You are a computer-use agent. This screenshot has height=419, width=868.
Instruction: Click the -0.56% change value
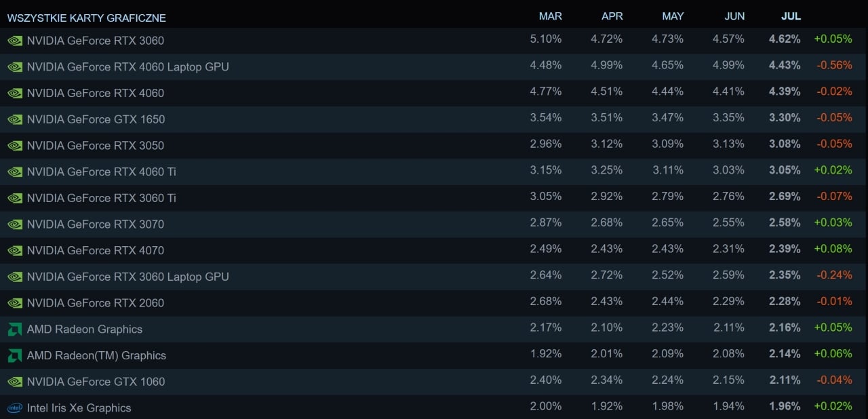[x=834, y=65]
